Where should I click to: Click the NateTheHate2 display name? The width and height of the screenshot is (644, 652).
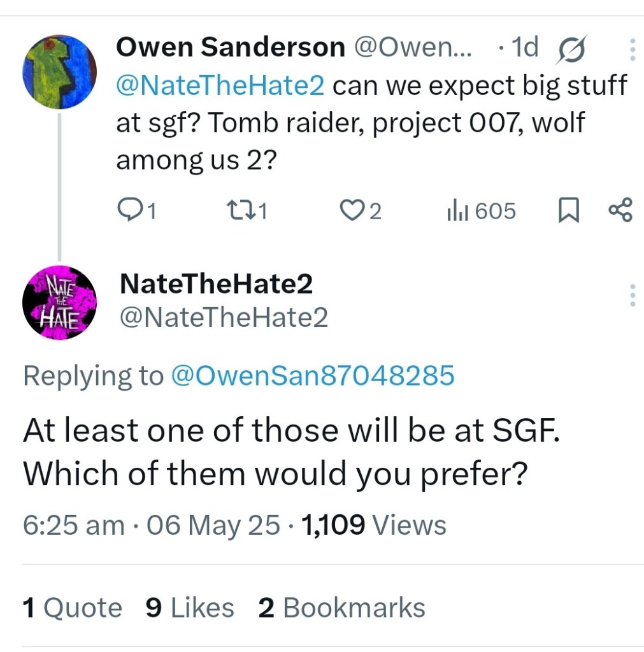(x=216, y=284)
